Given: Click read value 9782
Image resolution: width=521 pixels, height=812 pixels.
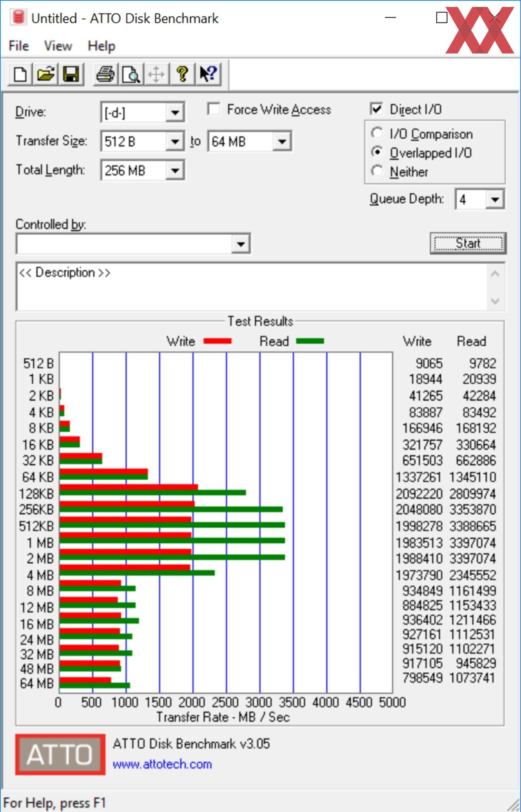Looking at the screenshot, I should 483,363.
